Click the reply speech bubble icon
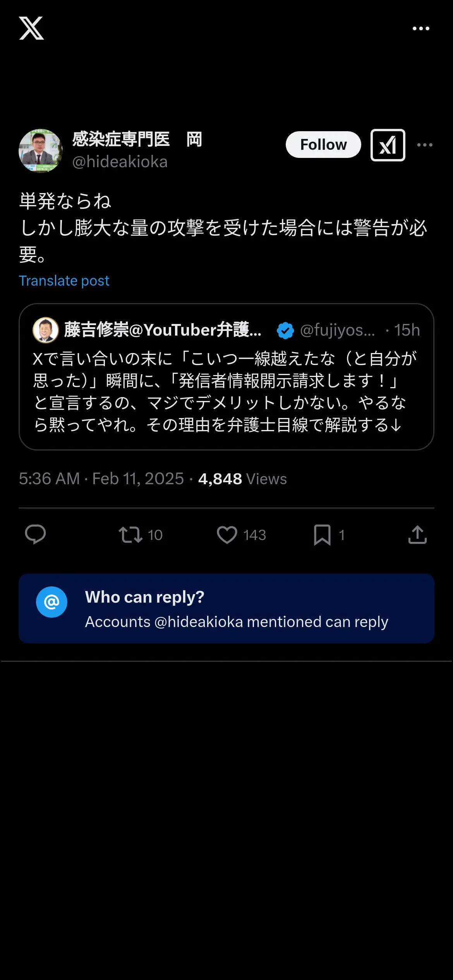 pos(35,535)
